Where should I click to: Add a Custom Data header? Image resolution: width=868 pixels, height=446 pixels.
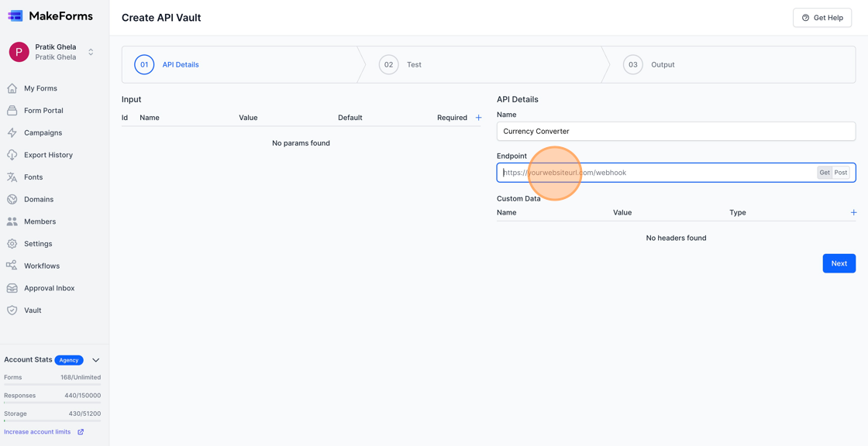853,211
